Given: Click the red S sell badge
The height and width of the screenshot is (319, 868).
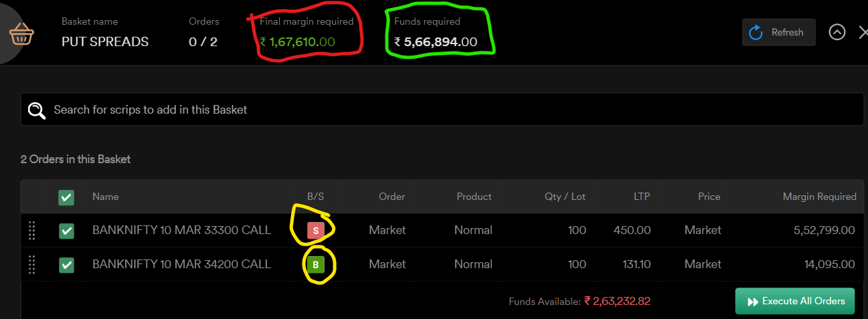Looking at the screenshot, I should click(316, 231).
